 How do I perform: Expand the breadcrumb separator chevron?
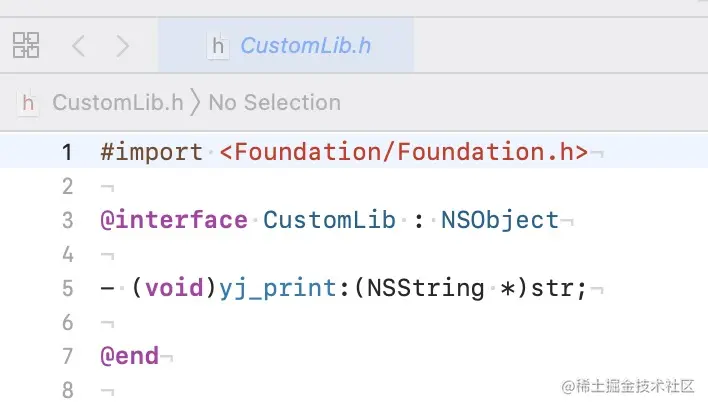(195, 102)
